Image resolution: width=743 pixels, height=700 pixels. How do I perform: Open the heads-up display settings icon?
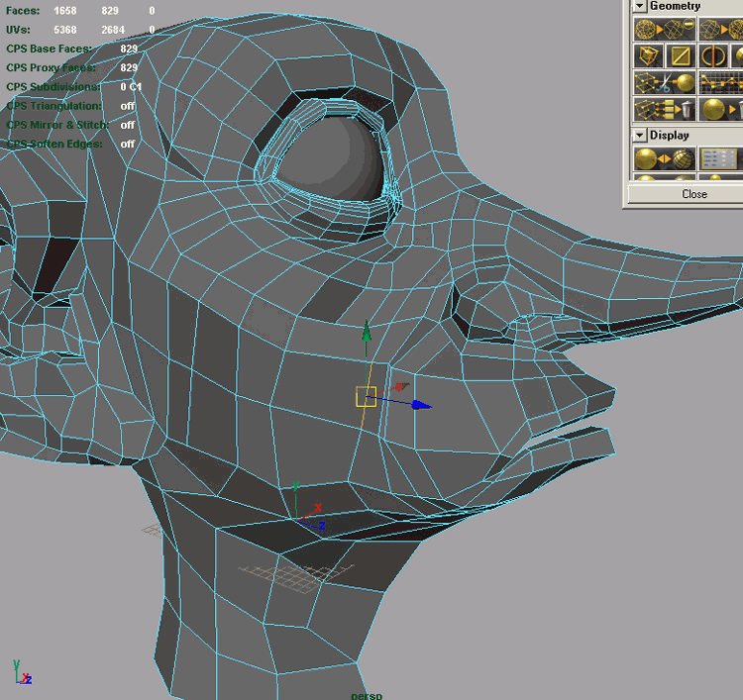[719, 158]
